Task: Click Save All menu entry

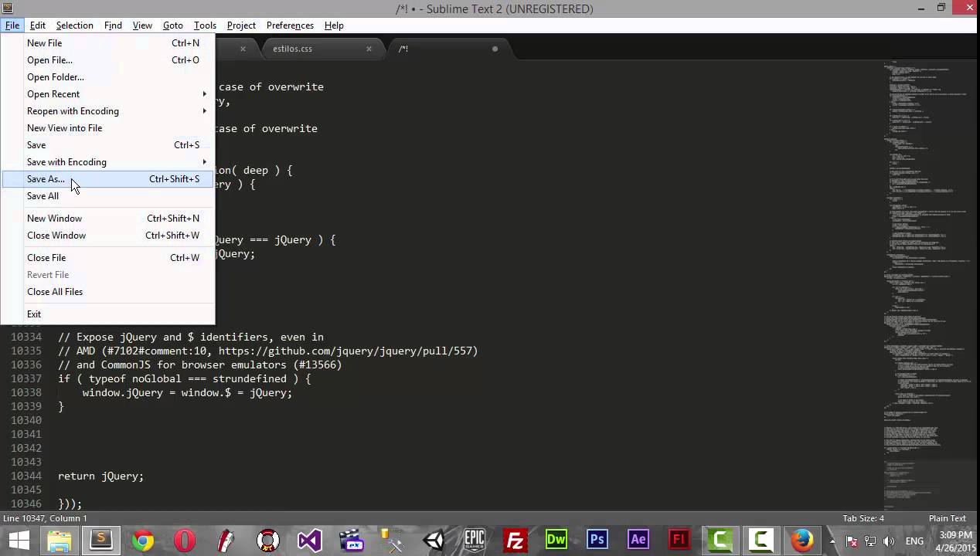Action: coord(108,196)
